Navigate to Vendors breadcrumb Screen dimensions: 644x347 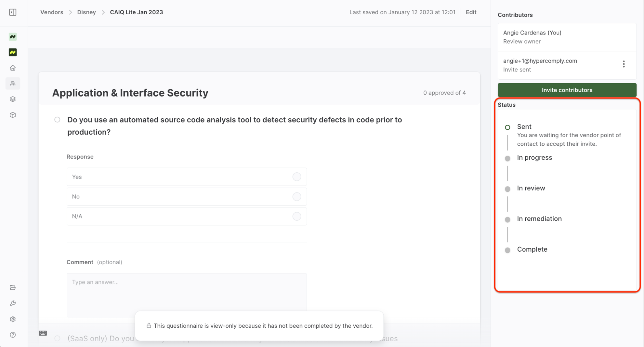point(52,12)
